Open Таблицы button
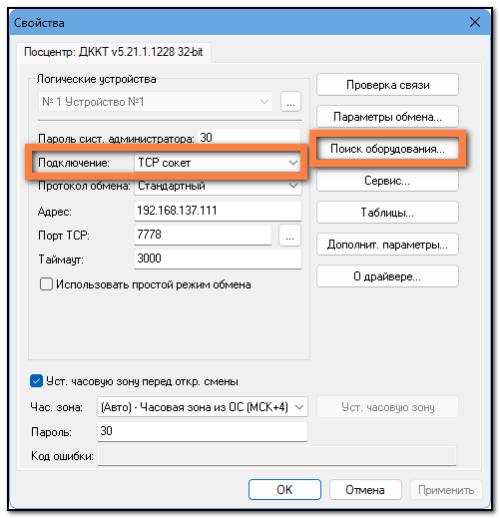Viewport: 500px width, 518px height. [387, 212]
